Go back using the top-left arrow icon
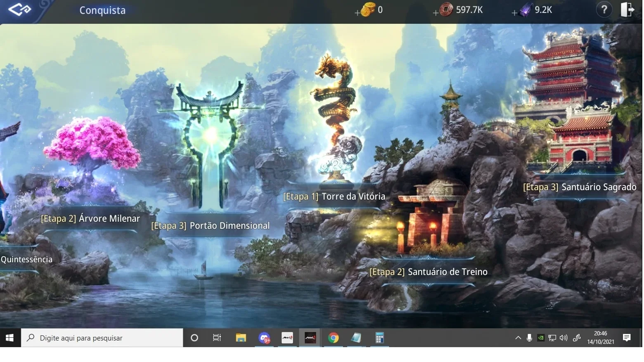This screenshot has width=644, height=362. pyautogui.click(x=19, y=9)
